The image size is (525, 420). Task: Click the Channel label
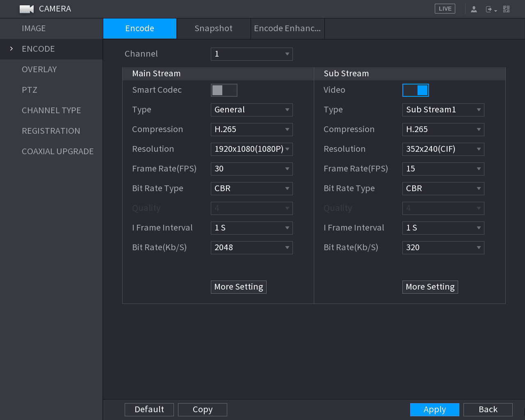(x=141, y=54)
